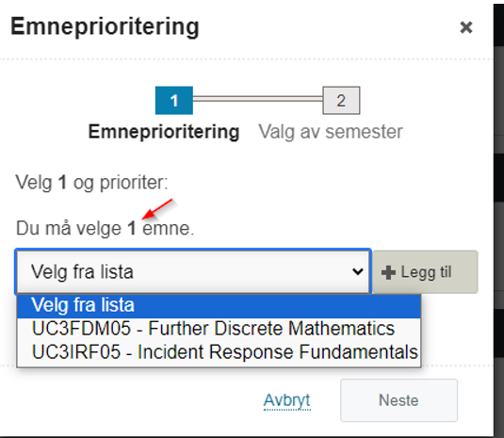Click the 'Velg 1 og prioriter' instruction text

[92, 183]
